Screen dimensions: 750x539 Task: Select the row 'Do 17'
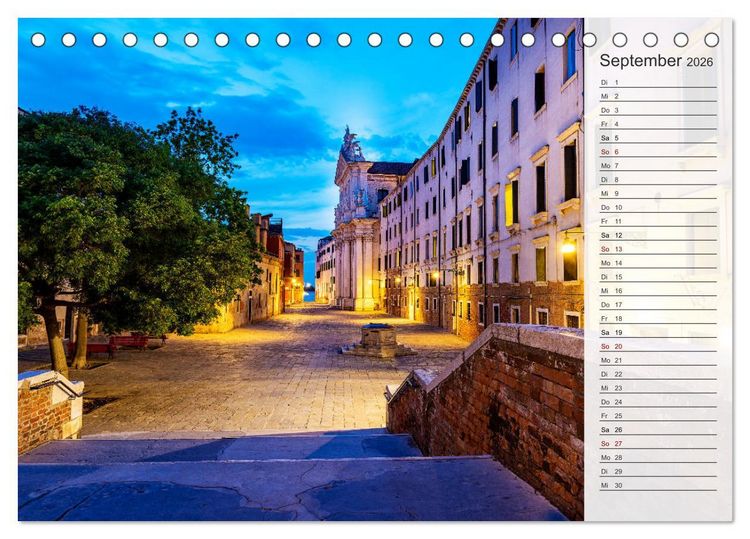pyautogui.click(x=658, y=304)
